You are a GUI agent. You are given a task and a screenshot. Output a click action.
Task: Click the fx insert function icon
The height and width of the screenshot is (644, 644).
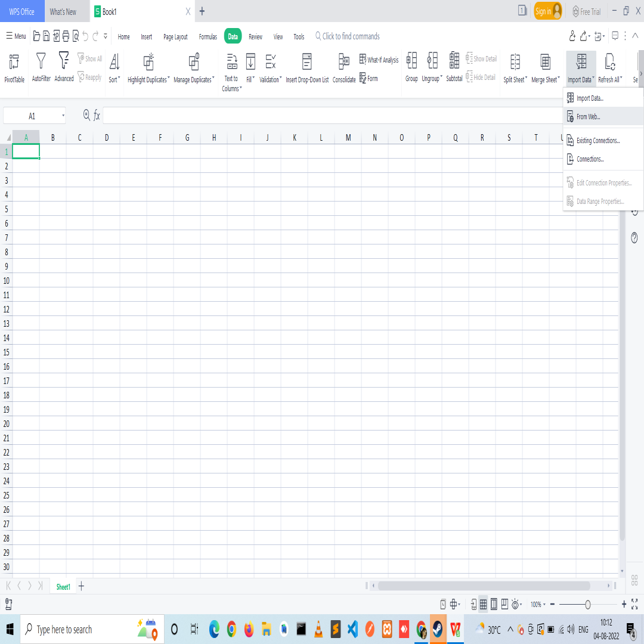[97, 116]
